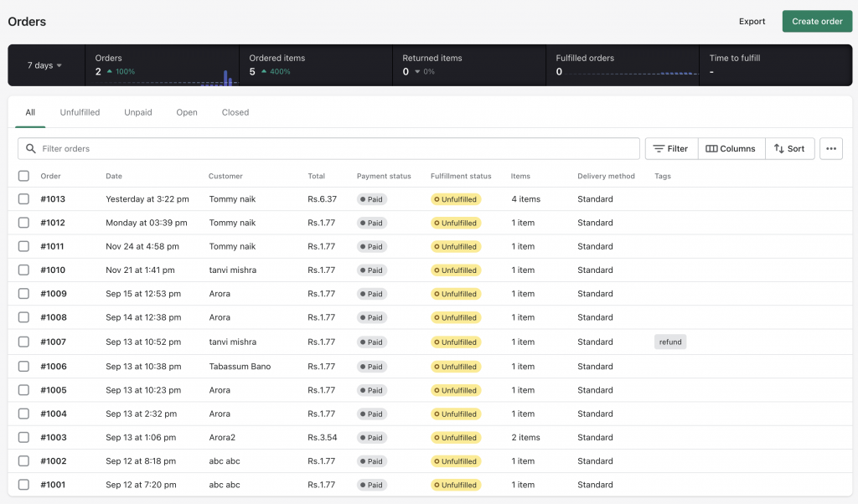Screen dimensions: 858x504
Task: Click the Paid badge on order #1013
Action: [x=372, y=199]
